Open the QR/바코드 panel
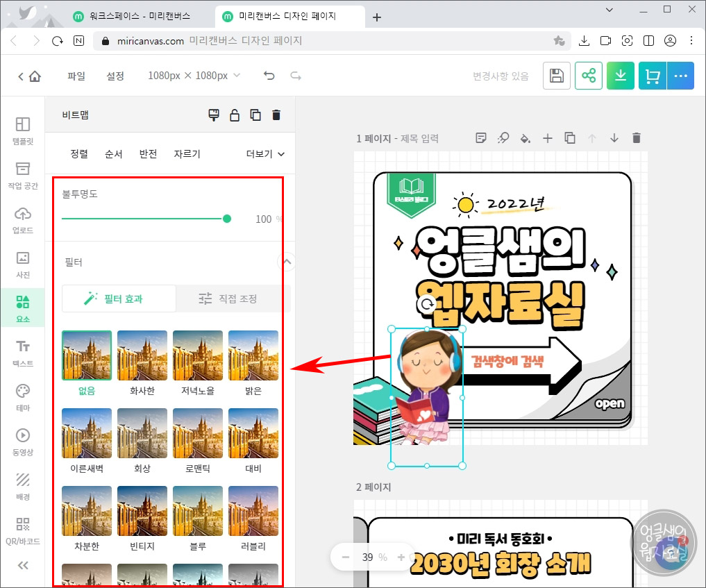 tap(23, 528)
